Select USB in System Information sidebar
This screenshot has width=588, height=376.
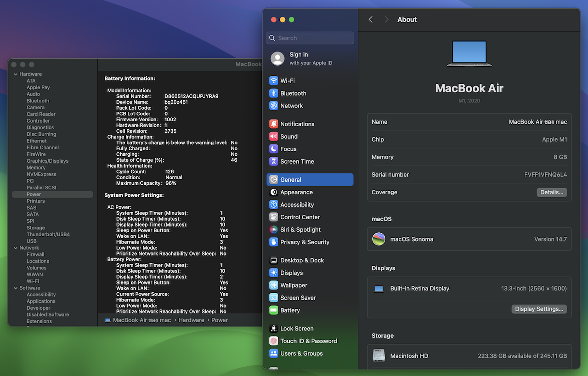pyautogui.click(x=31, y=241)
